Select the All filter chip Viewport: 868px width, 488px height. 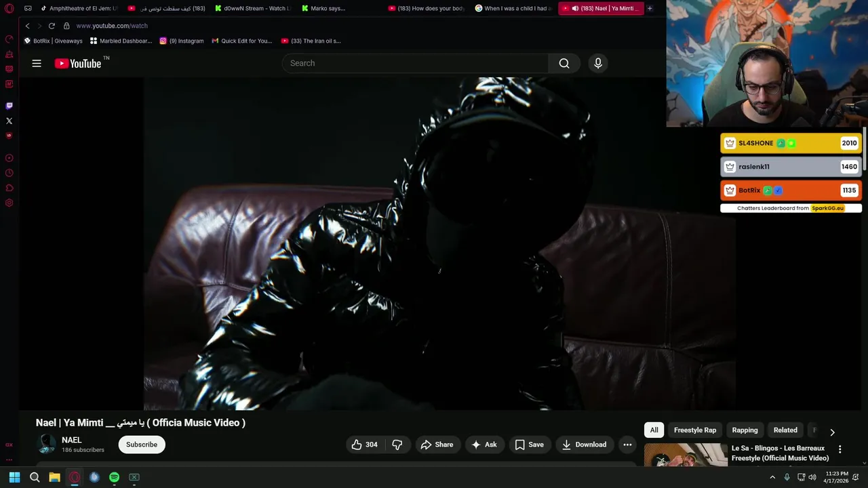pos(654,430)
